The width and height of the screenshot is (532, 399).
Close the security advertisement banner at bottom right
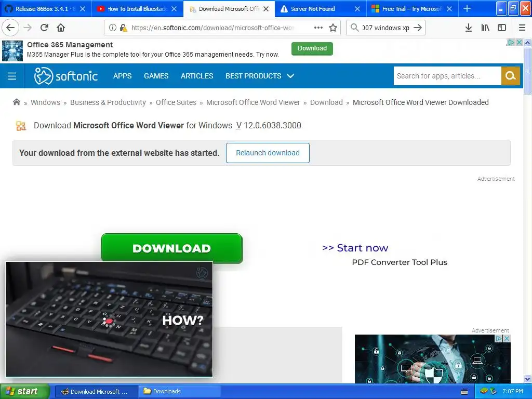(x=507, y=339)
